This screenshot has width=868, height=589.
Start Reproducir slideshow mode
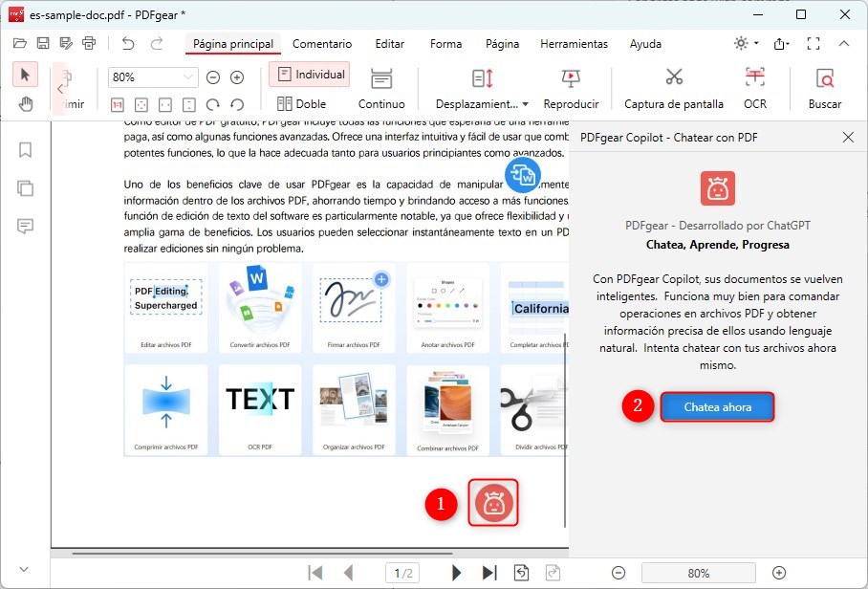[571, 89]
